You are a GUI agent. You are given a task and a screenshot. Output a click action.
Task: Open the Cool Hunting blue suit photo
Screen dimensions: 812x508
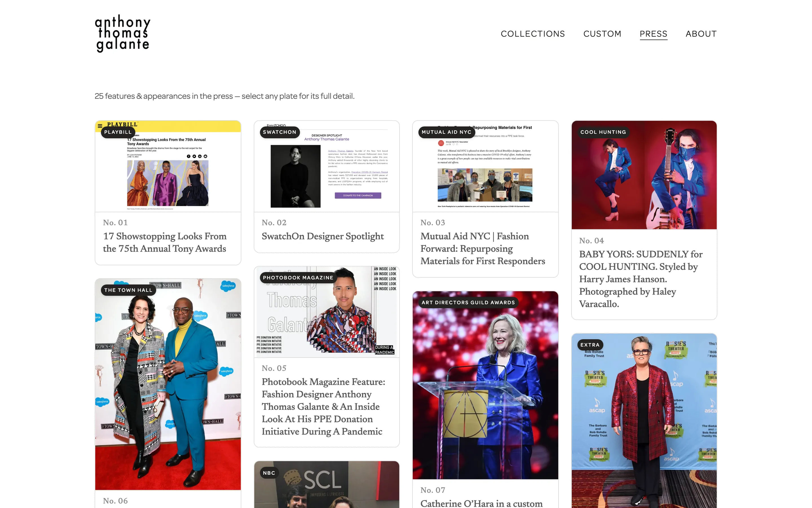tap(644, 175)
